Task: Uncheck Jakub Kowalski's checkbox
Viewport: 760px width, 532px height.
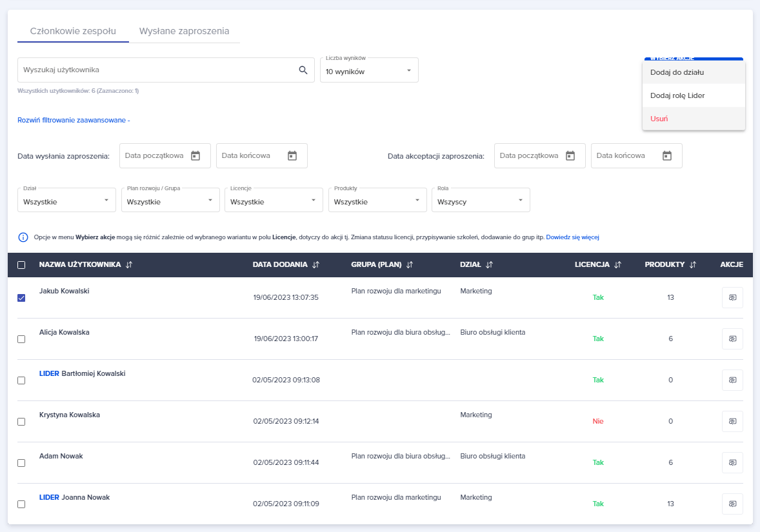Action: click(x=21, y=298)
